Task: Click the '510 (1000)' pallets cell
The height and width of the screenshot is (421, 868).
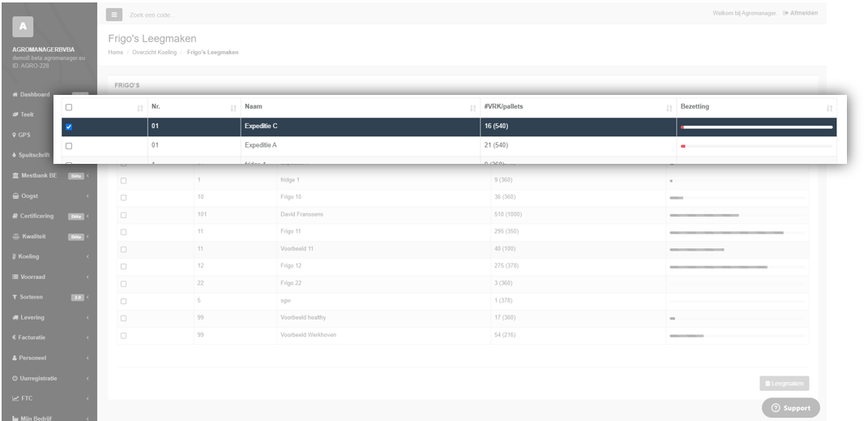Action: point(578,214)
